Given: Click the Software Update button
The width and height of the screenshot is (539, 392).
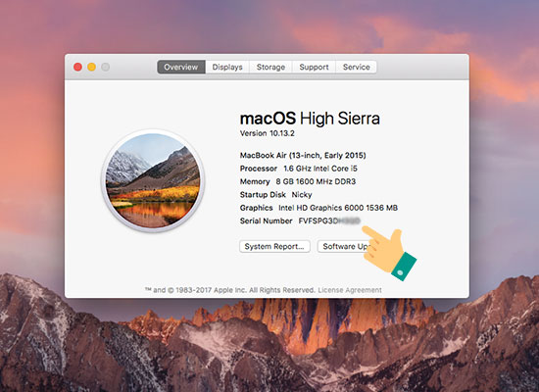Looking at the screenshot, I should [x=345, y=247].
